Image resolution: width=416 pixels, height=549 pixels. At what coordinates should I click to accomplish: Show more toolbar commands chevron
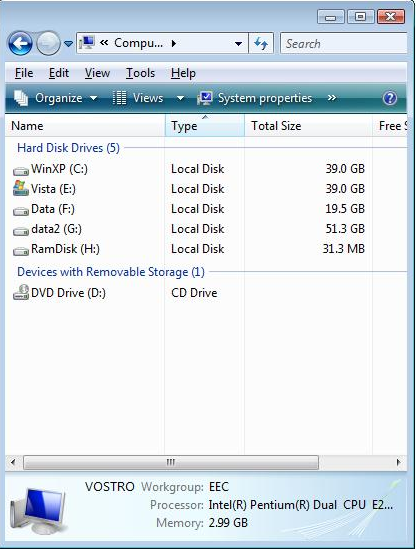click(x=332, y=98)
